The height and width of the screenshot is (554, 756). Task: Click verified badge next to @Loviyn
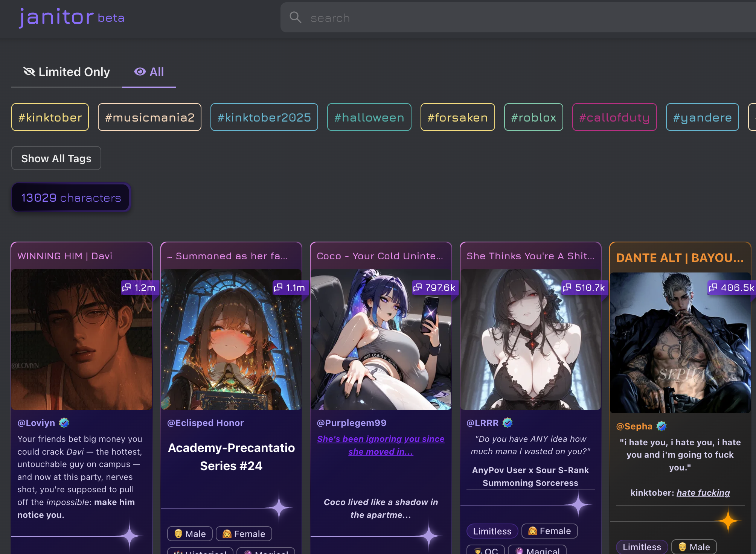pyautogui.click(x=64, y=423)
